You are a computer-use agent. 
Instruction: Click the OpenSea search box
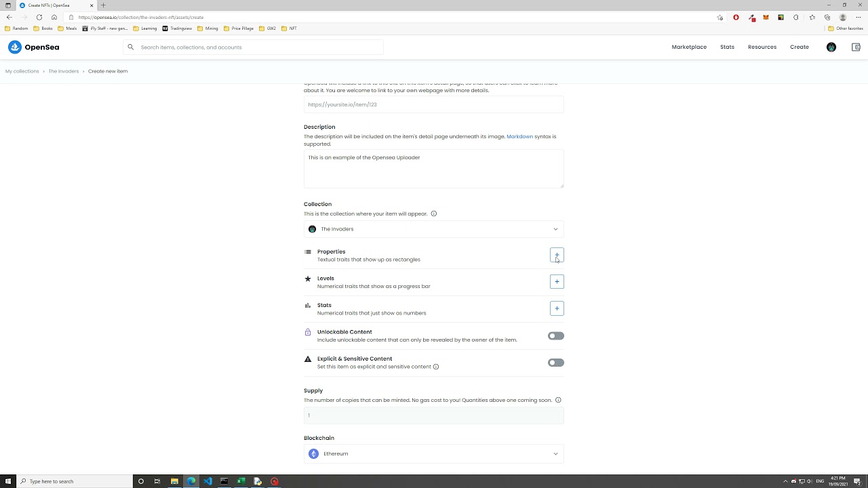pos(253,47)
